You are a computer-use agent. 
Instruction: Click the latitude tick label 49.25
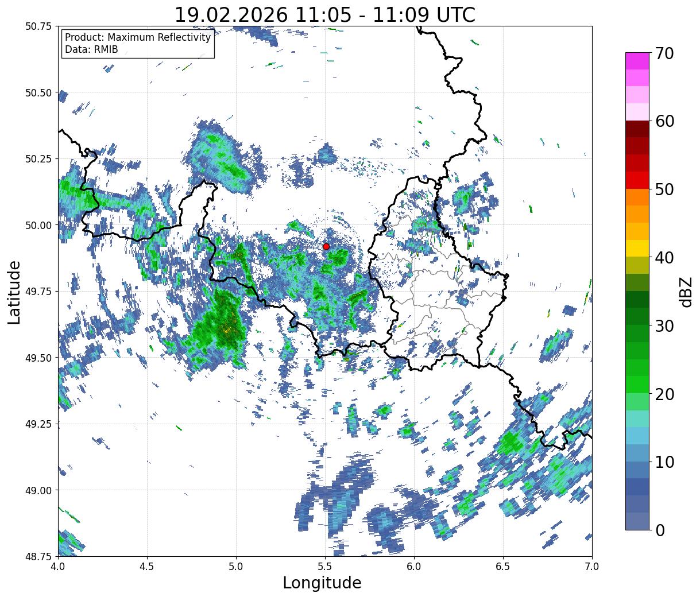(38, 424)
